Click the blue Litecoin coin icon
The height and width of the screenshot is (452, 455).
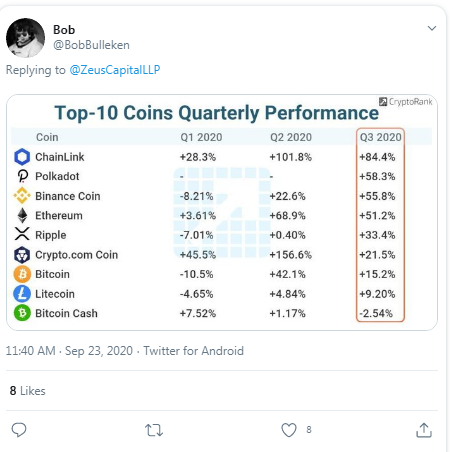(x=22, y=294)
